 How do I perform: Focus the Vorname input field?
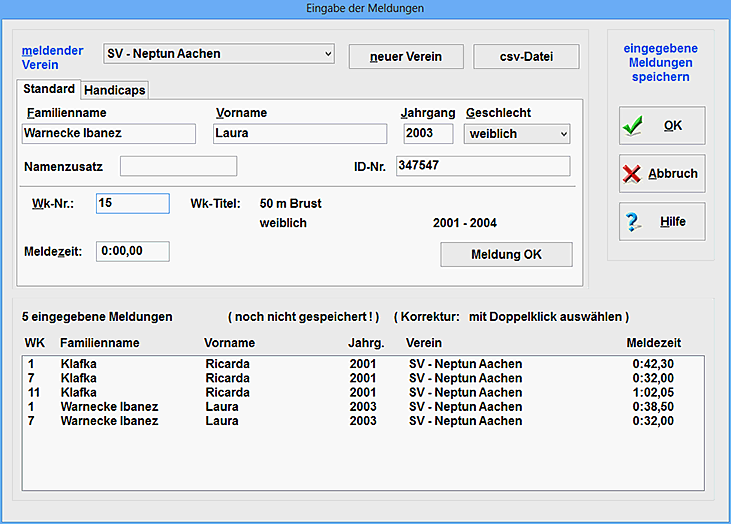click(x=299, y=134)
